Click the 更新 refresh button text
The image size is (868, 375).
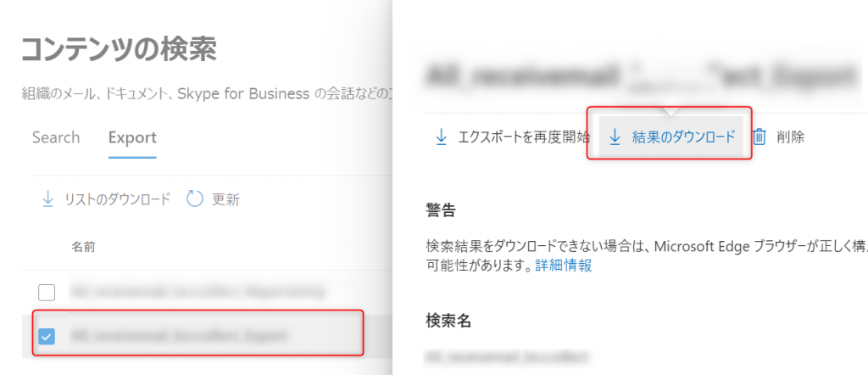225,200
